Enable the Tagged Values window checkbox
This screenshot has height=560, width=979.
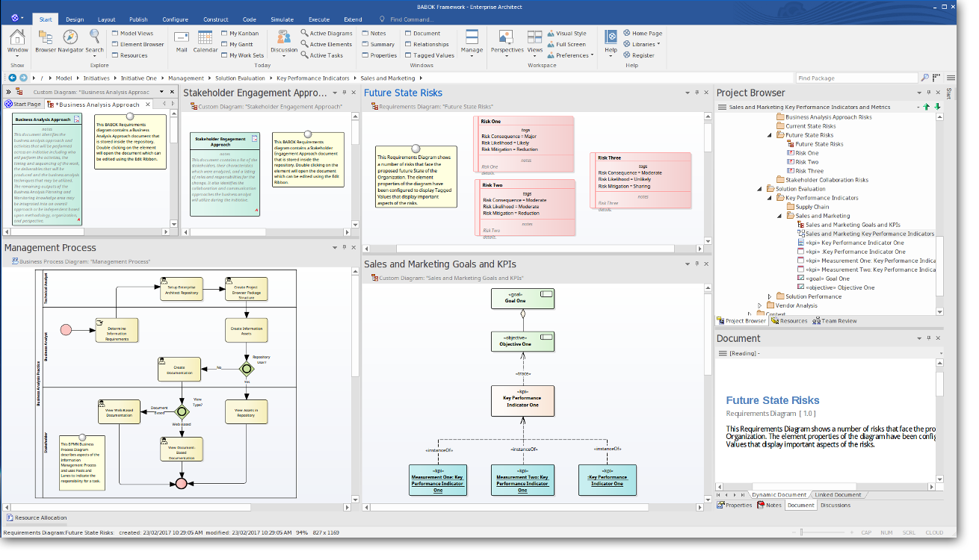pos(408,55)
